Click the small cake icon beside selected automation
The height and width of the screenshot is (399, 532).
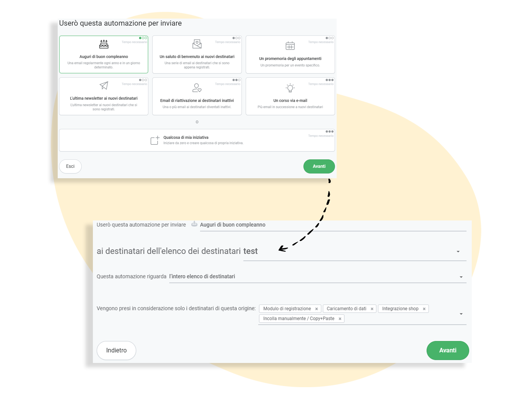click(x=194, y=224)
